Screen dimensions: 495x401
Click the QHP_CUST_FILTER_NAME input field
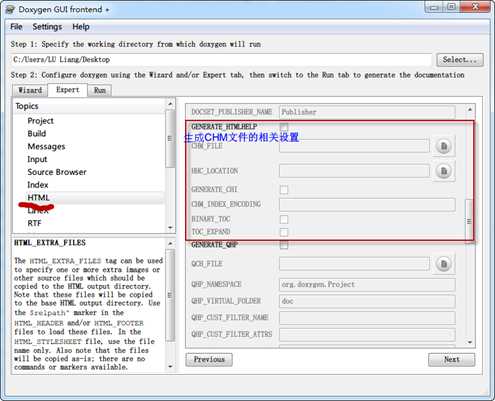(367, 318)
